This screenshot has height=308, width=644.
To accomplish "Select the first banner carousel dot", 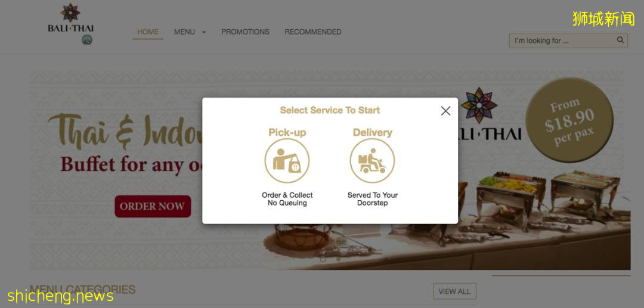I will coord(323,259).
